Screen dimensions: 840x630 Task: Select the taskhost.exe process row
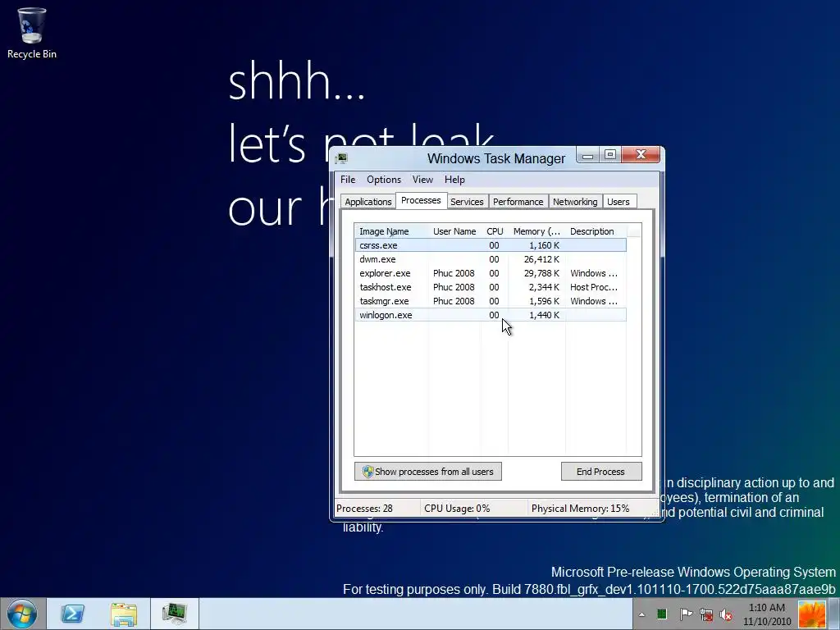491,287
